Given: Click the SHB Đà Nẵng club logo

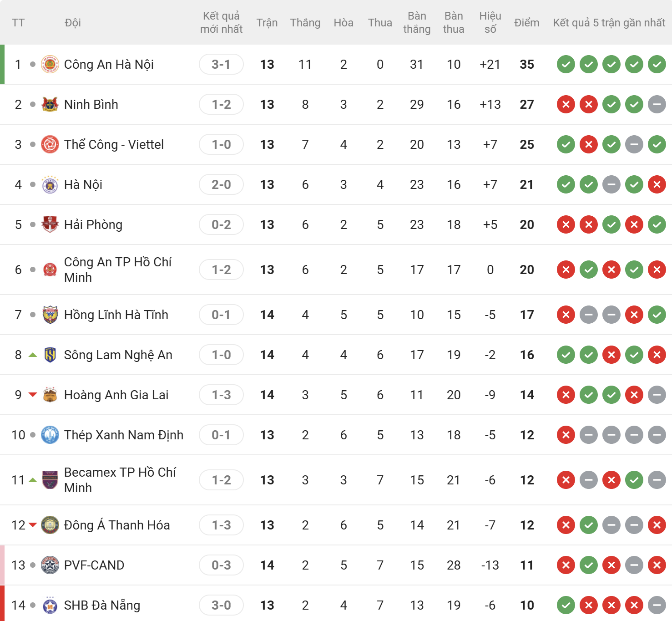Looking at the screenshot, I should pos(50,606).
